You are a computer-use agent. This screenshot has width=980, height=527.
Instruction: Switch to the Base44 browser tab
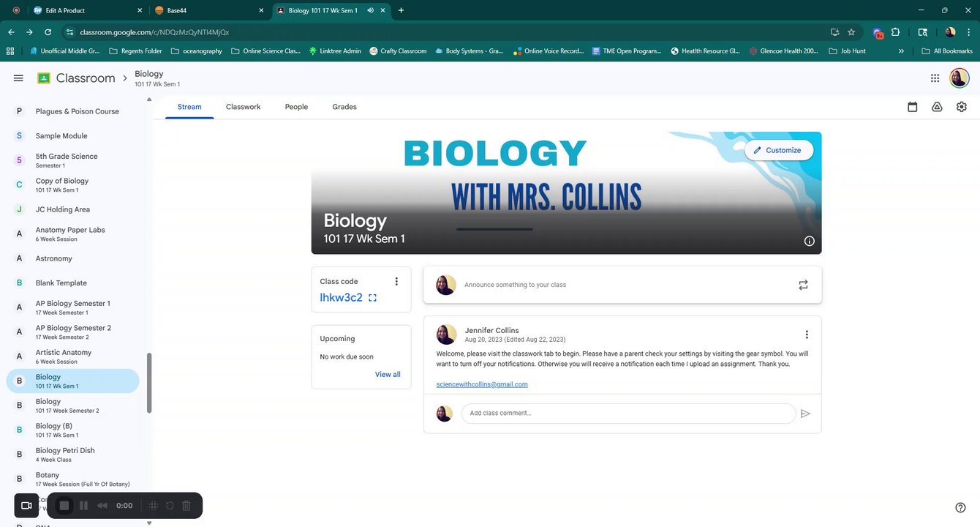(209, 10)
